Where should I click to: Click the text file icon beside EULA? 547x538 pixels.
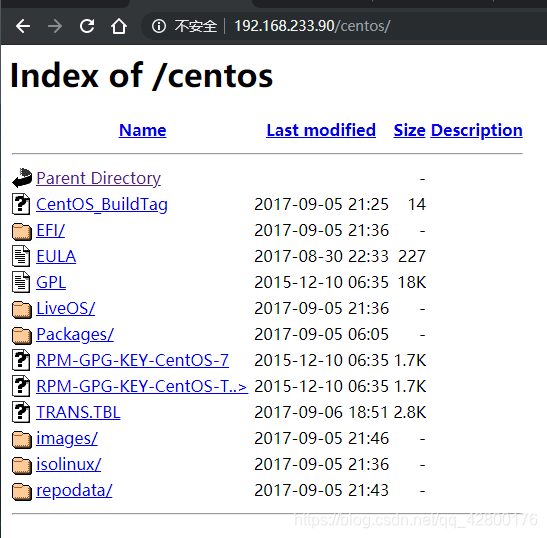tap(21, 256)
